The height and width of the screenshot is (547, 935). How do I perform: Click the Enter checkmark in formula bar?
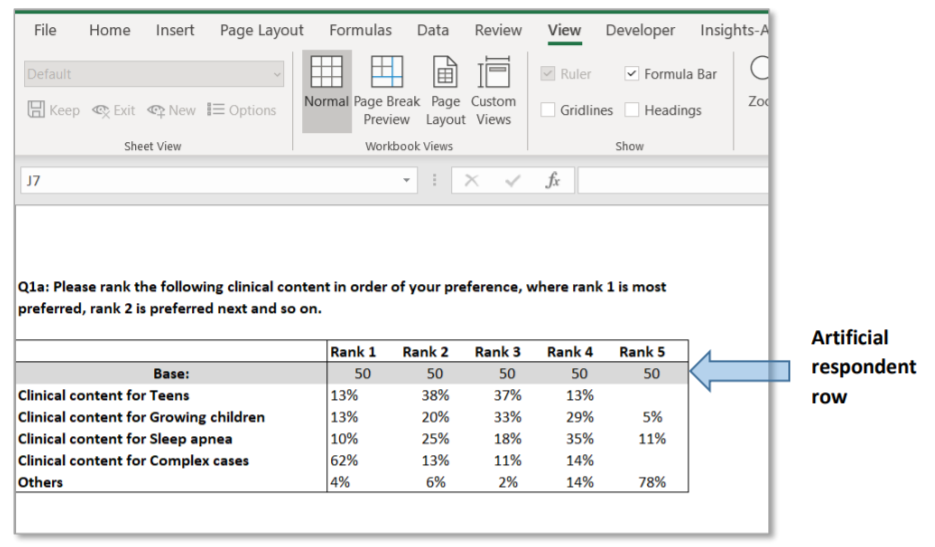pyautogui.click(x=513, y=181)
